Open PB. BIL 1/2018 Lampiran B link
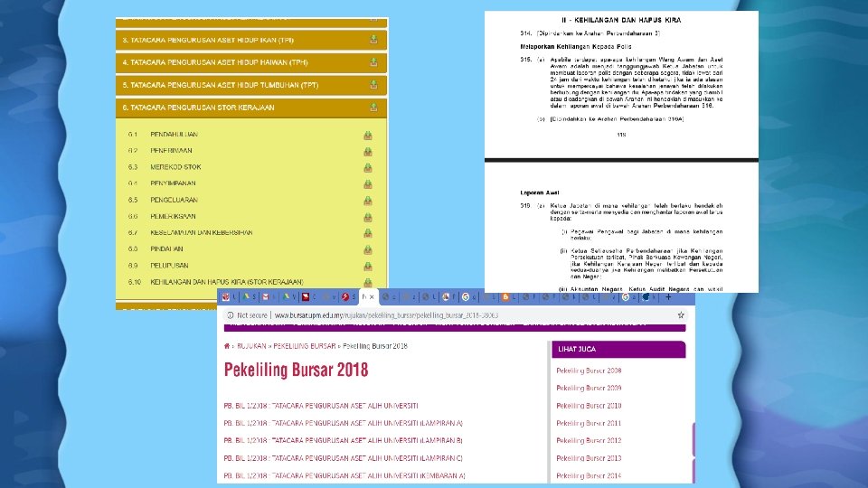 point(343,440)
